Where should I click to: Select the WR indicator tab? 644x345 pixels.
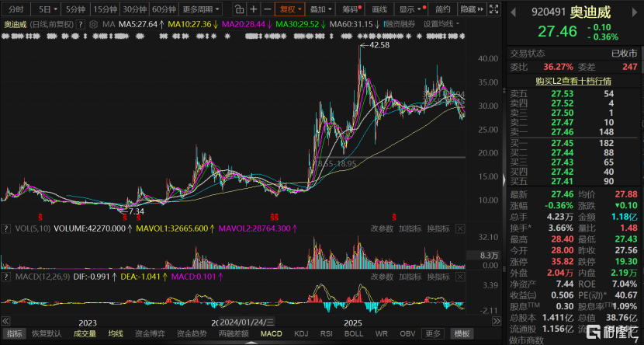[381, 333]
